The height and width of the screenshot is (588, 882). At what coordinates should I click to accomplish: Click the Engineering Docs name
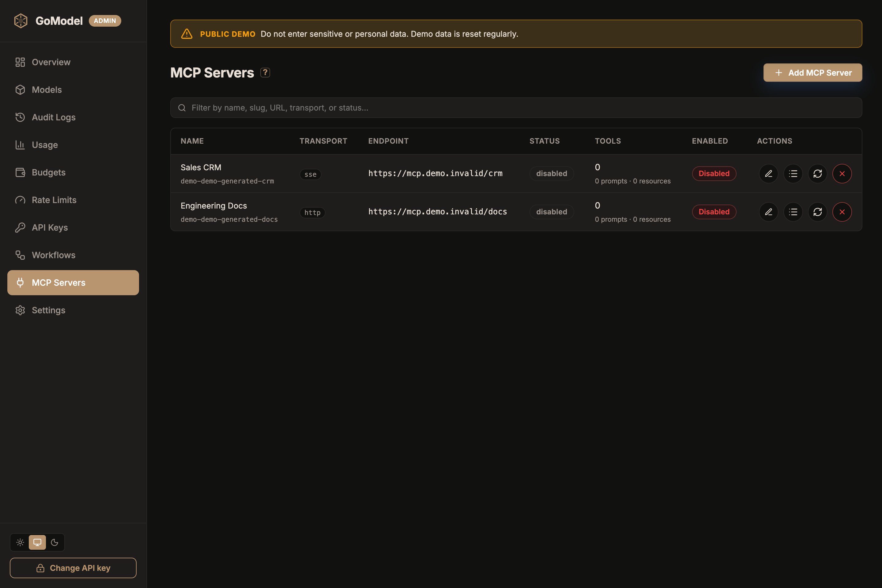click(214, 206)
